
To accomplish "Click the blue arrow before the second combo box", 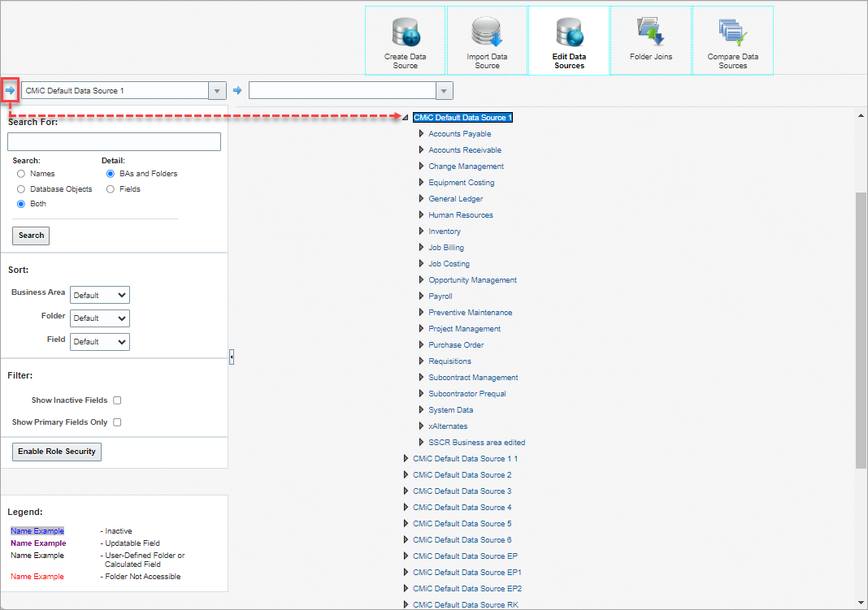I will (237, 90).
